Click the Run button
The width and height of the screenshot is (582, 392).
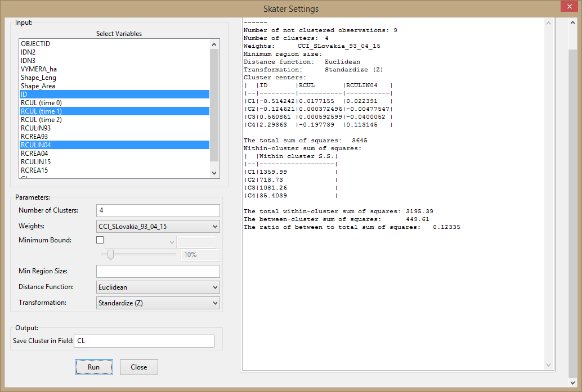(x=93, y=367)
